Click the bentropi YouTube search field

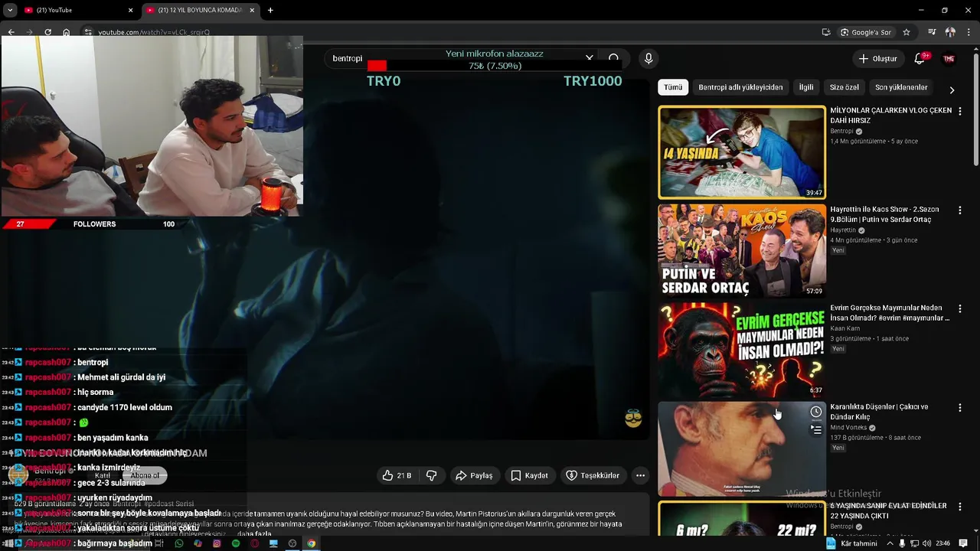(459, 58)
